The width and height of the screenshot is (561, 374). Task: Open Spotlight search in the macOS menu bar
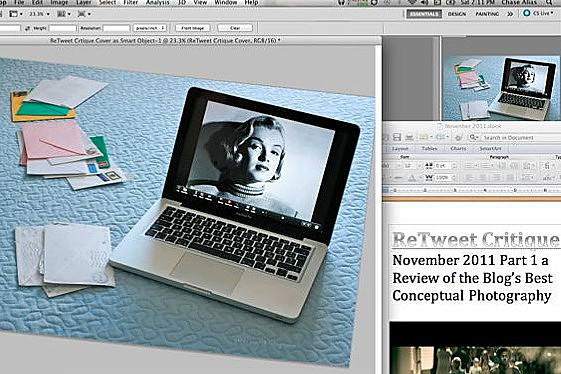550,3
